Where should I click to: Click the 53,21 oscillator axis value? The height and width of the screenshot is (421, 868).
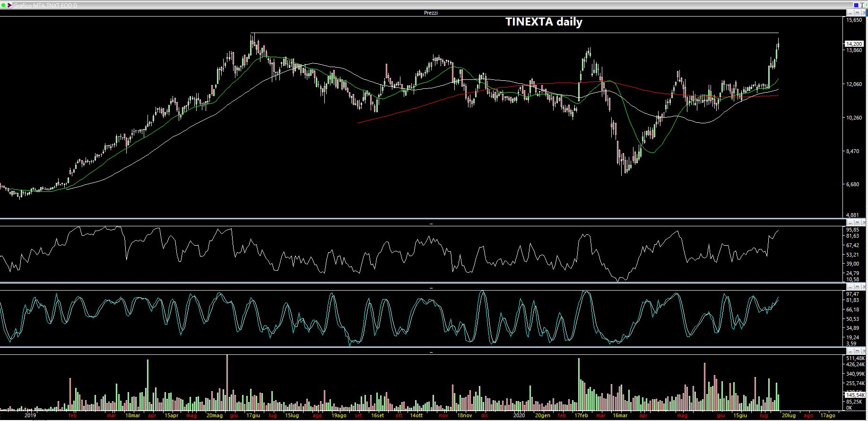[x=852, y=255]
